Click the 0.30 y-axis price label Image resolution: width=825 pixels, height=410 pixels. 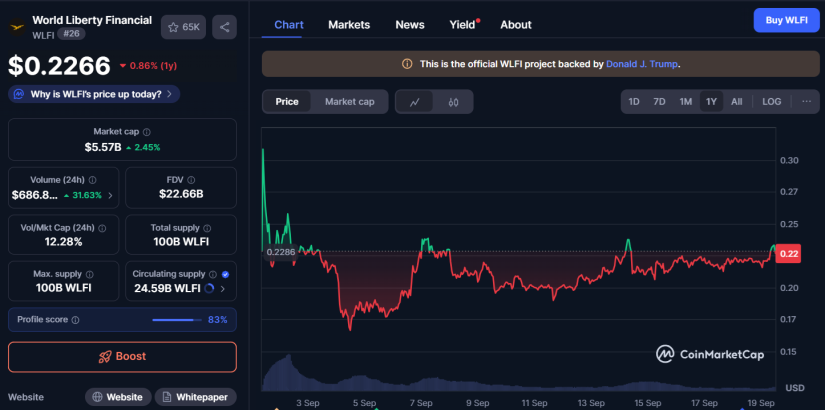[x=787, y=161]
